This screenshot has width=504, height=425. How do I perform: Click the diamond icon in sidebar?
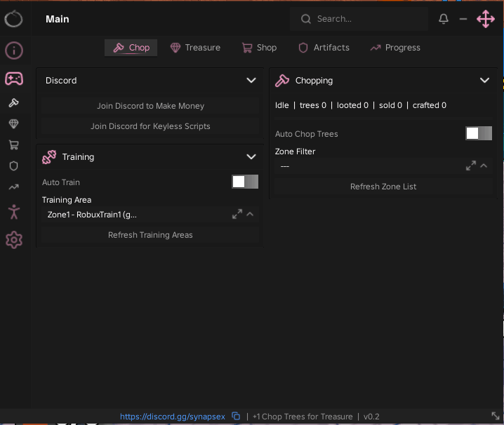(x=13, y=123)
